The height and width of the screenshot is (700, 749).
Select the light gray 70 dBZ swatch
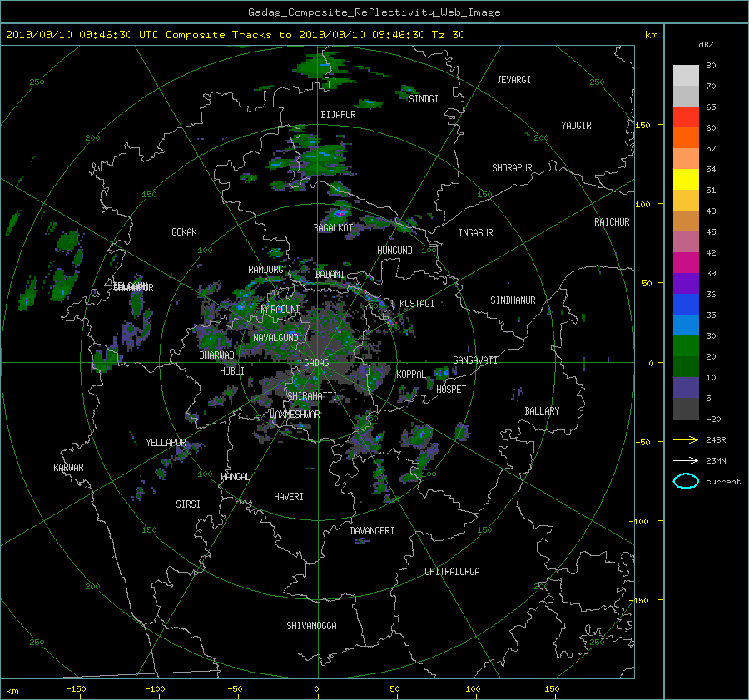[x=686, y=76]
